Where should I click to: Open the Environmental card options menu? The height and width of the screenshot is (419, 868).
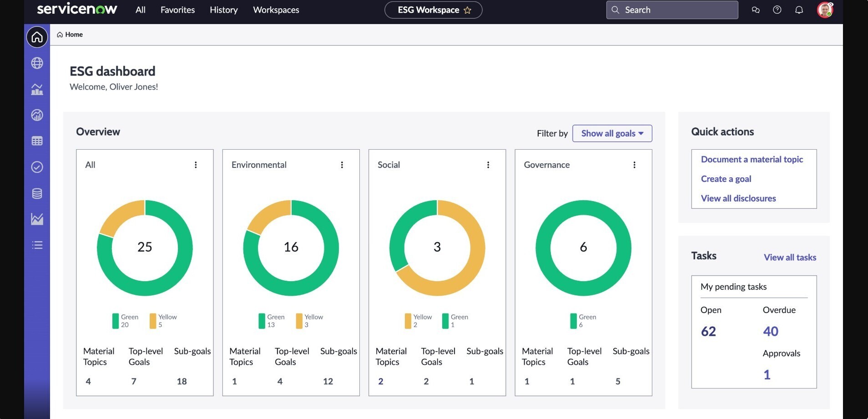click(x=342, y=165)
